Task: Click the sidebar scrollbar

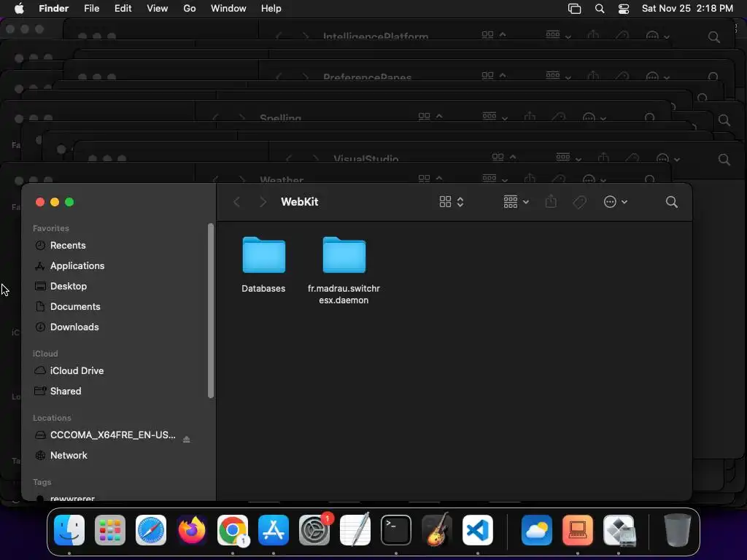Action: point(211,311)
